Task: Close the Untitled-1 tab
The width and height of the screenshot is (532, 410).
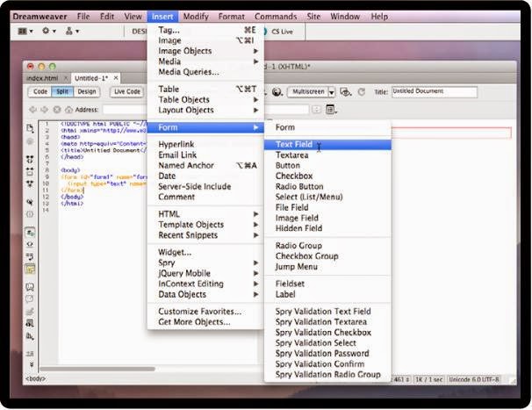Action: point(116,78)
